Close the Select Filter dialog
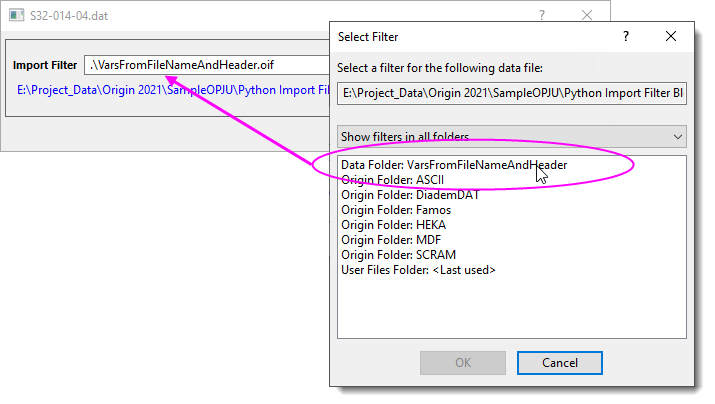The width and height of the screenshot is (715, 404). click(671, 36)
